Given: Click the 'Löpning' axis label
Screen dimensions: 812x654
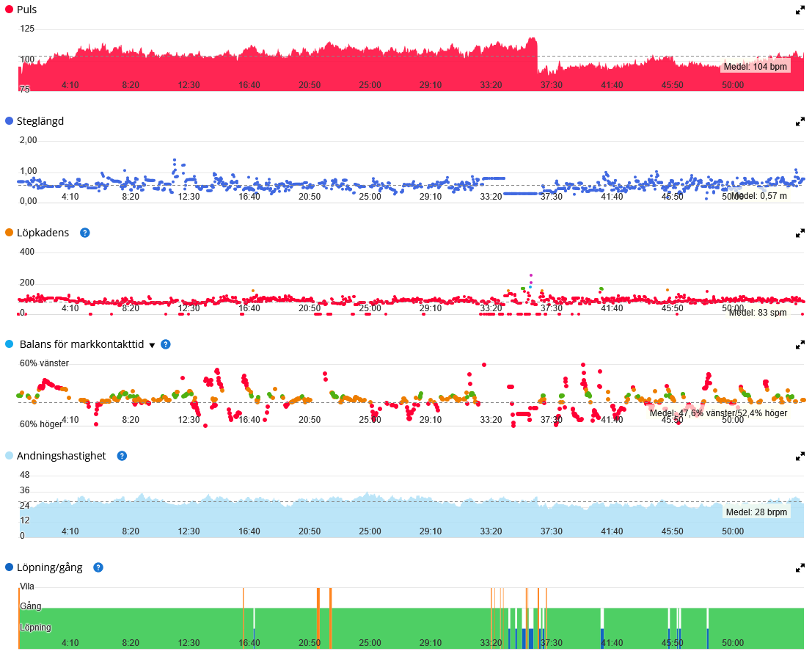Looking at the screenshot, I should [35, 628].
